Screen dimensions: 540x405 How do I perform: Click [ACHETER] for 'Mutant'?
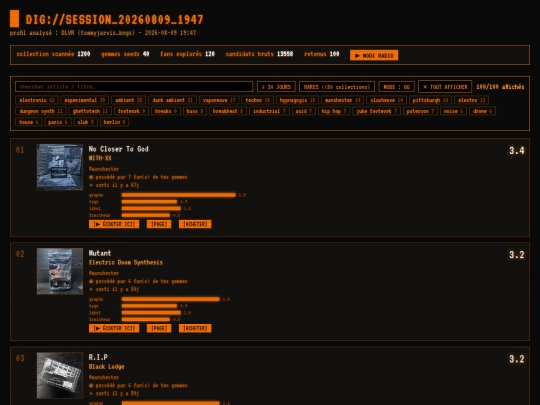(195, 329)
